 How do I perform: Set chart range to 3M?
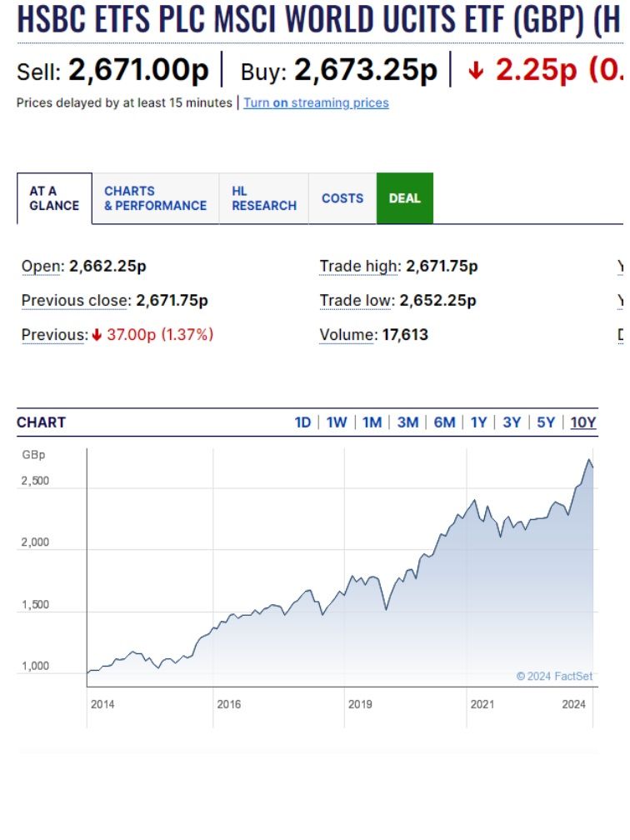pos(407,422)
